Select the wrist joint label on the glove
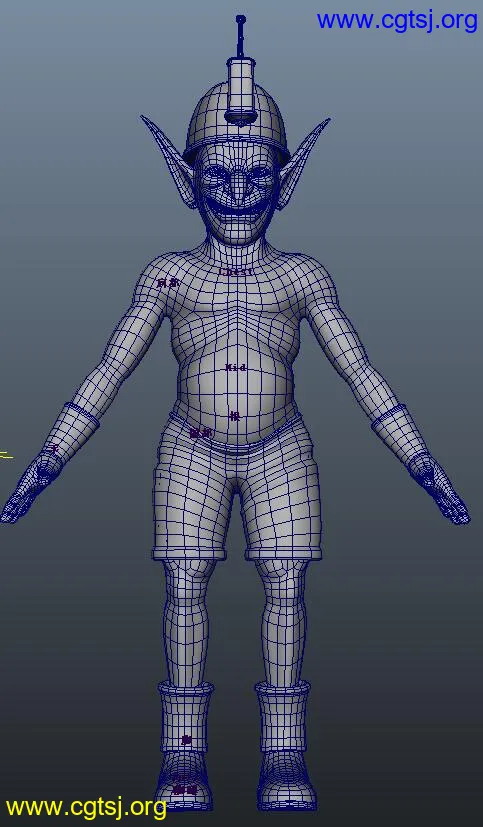The image size is (483, 827). [x=53, y=448]
